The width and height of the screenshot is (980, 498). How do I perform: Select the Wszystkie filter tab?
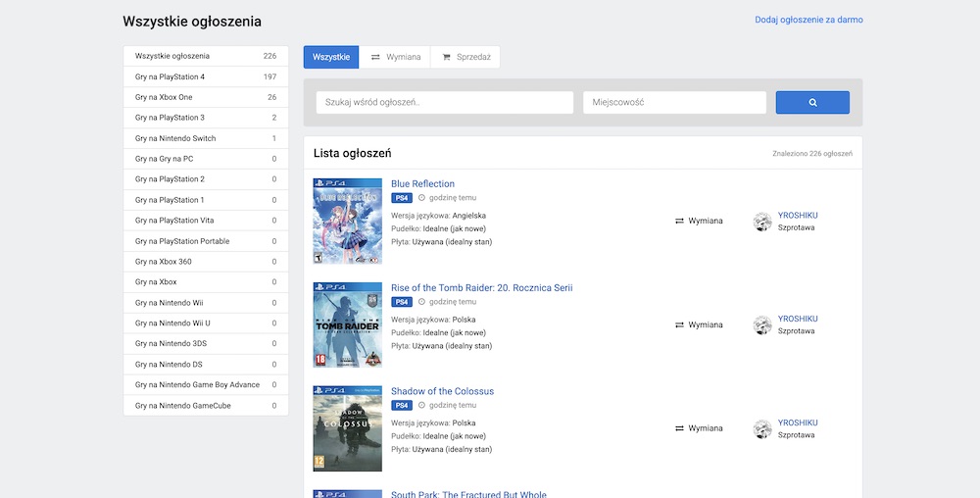point(331,57)
